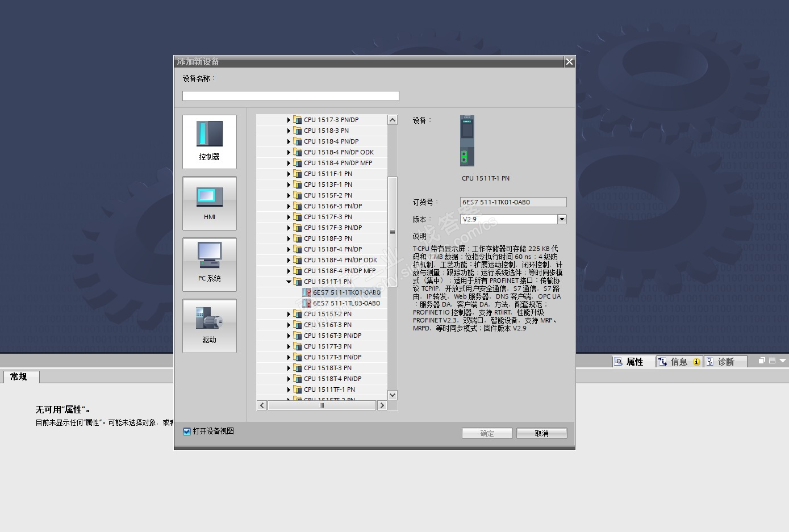Click the vertical scrollbar thumb of device tree
The height and width of the screenshot is (532, 789).
[x=393, y=232]
